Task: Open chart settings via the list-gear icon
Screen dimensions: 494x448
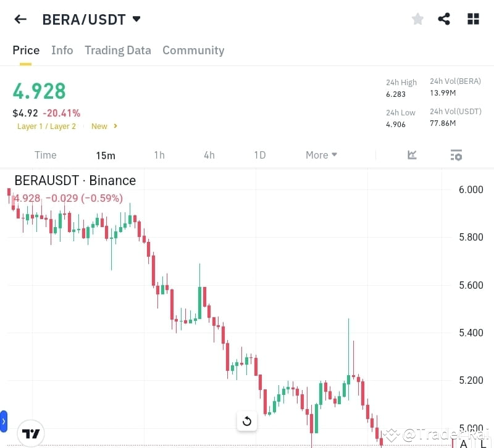Action: click(x=456, y=155)
